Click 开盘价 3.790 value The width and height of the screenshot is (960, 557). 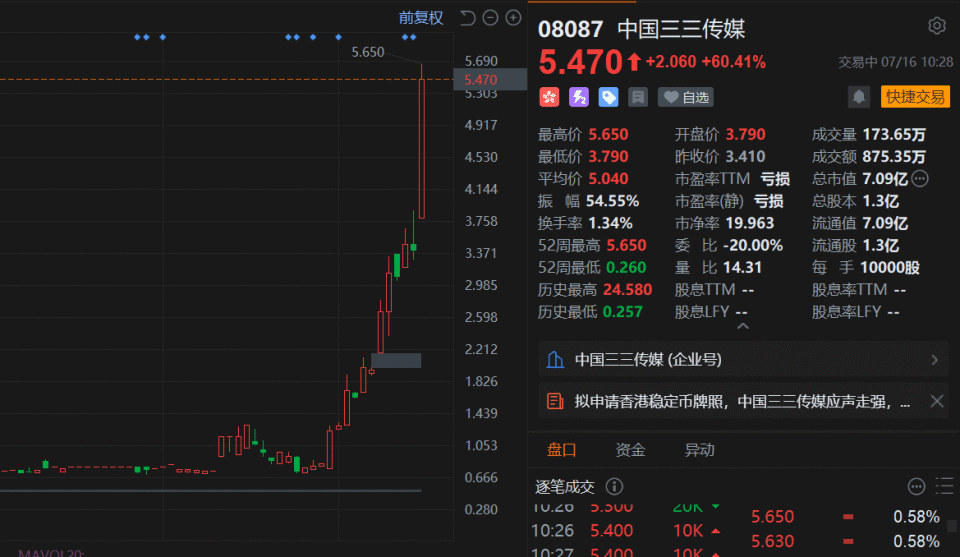(745, 135)
